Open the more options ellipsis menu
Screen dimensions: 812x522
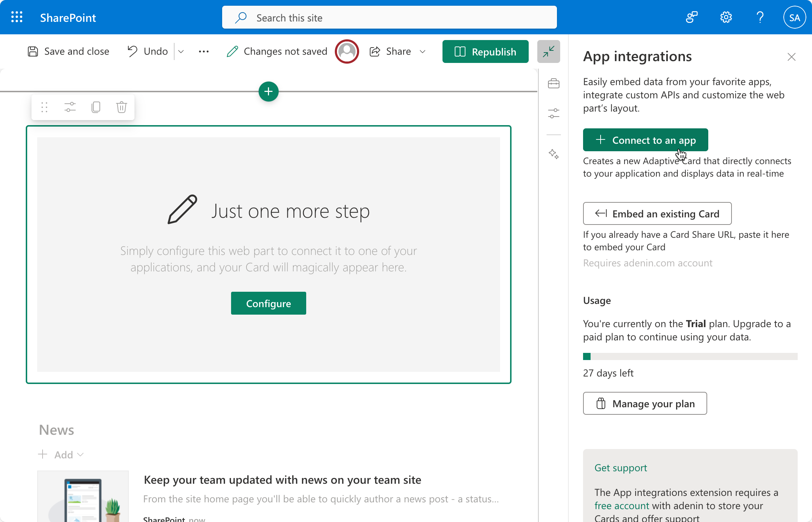click(204, 51)
